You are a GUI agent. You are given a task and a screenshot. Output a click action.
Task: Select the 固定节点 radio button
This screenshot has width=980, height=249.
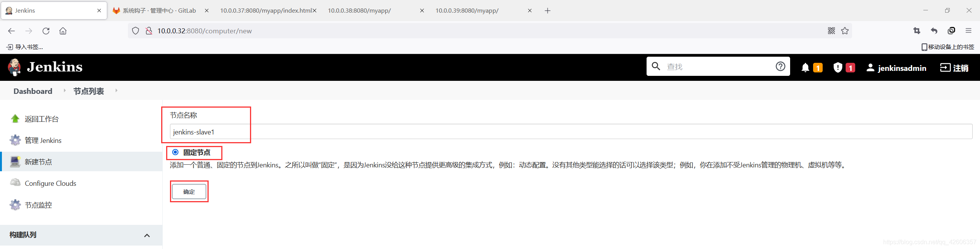tap(175, 152)
